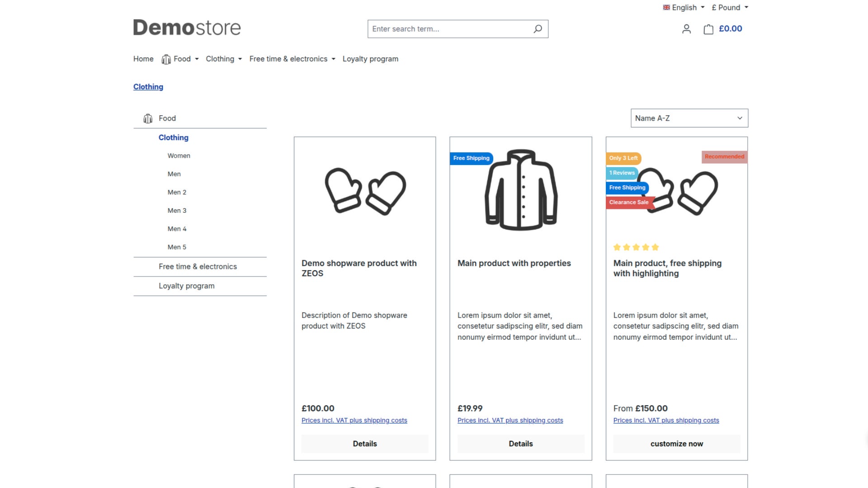Open the Pound currency dropdown
The width and height of the screenshot is (868, 488).
point(730,7)
